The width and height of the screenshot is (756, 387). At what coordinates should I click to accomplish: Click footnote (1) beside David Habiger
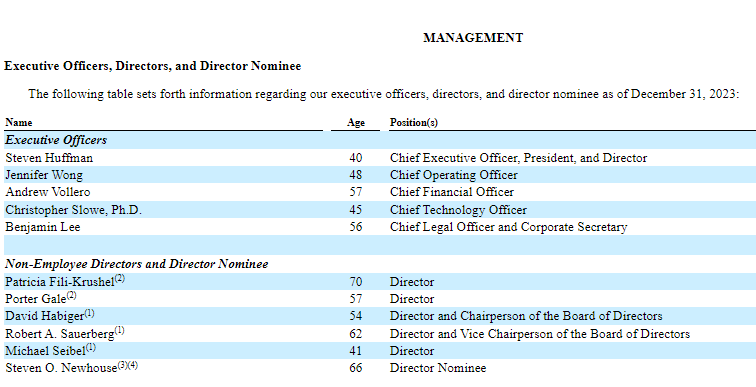pyautogui.click(x=90, y=313)
